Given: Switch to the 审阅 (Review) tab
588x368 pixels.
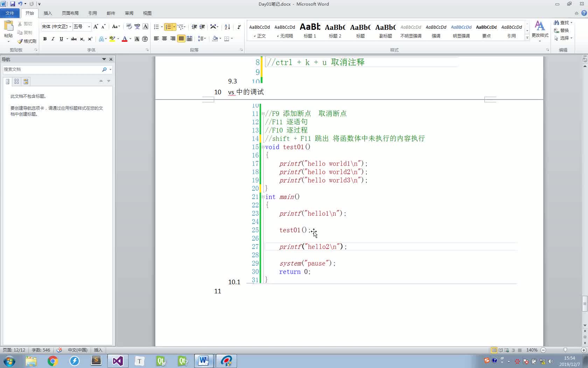Looking at the screenshot, I should (129, 13).
